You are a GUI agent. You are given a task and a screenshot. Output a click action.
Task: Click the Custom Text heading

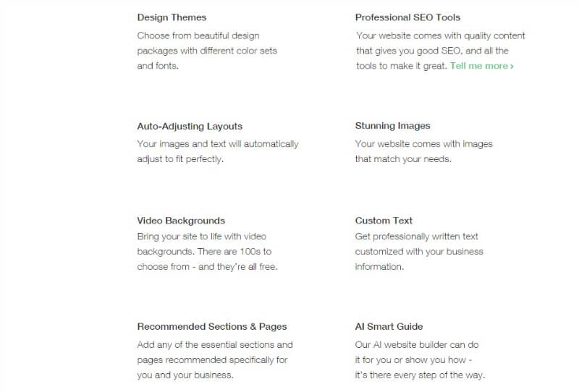[x=384, y=221]
